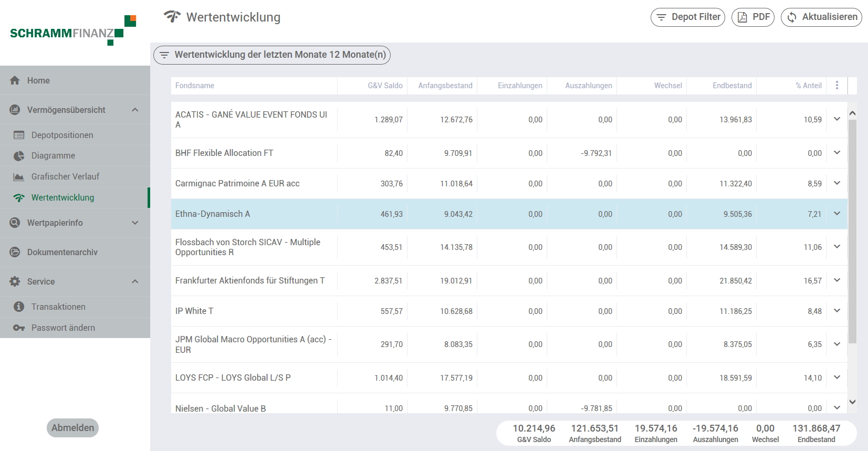
Task: Collapse the Service section chevron
Action: pos(135,281)
